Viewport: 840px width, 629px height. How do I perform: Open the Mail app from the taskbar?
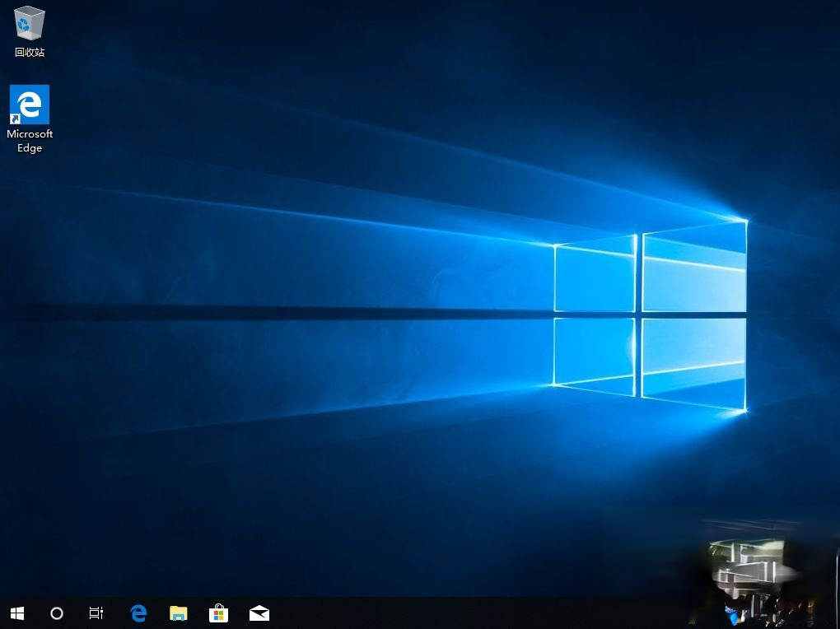click(x=259, y=613)
